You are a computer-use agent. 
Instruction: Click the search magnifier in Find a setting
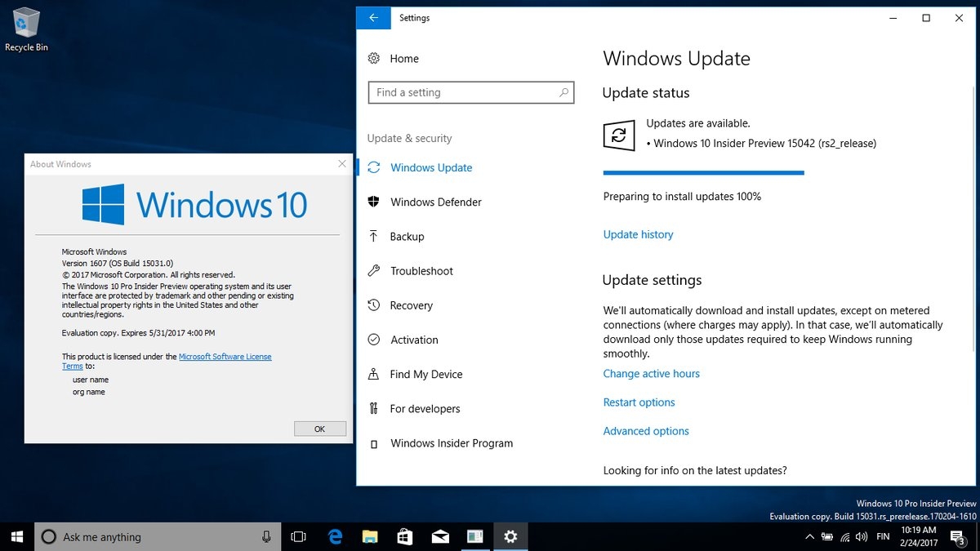(563, 93)
